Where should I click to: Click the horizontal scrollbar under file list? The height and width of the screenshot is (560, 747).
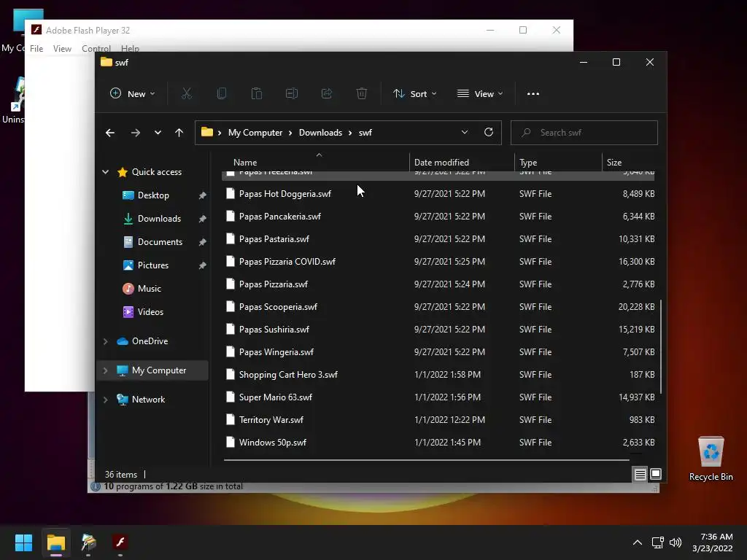[x=426, y=460]
